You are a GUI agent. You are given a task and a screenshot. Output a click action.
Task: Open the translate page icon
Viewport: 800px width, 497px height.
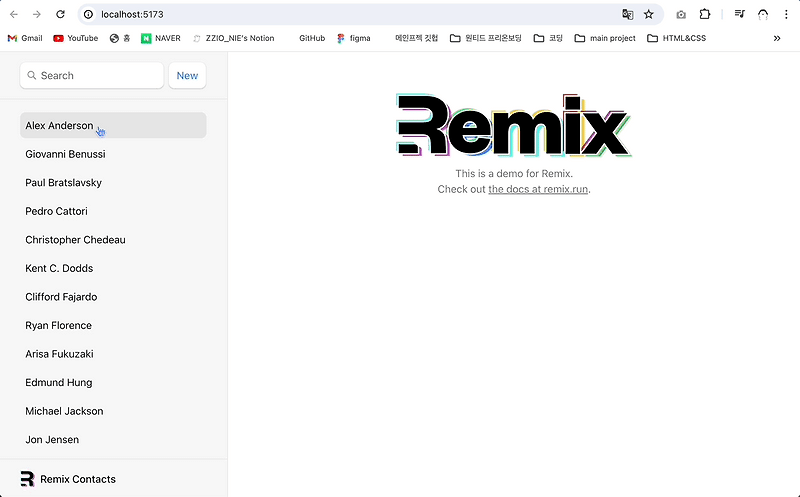pyautogui.click(x=628, y=14)
